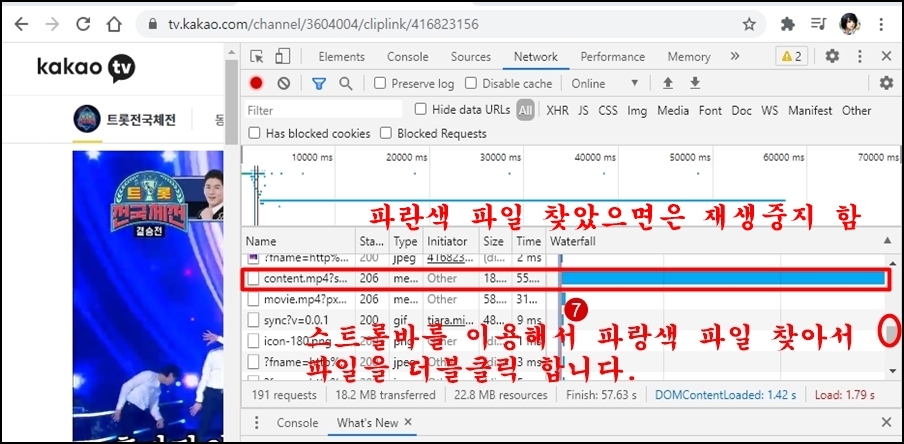Enable the Disable cache checkbox
This screenshot has height=444, width=904.
coord(471,84)
